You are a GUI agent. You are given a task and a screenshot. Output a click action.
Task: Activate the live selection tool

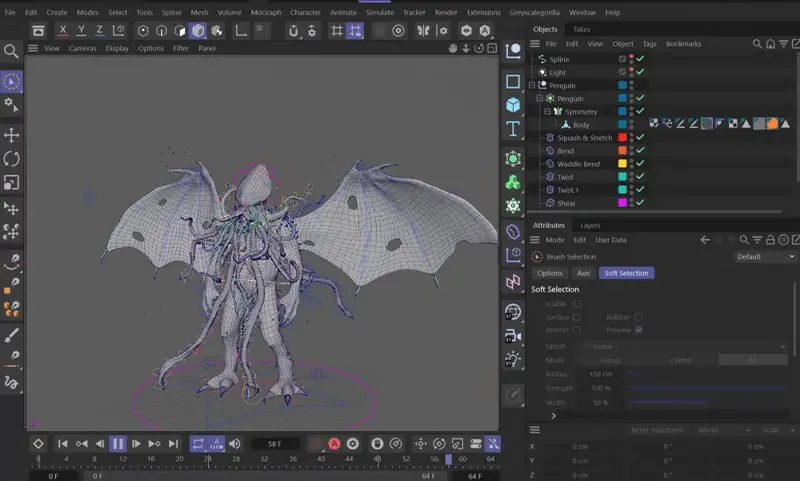(11, 82)
